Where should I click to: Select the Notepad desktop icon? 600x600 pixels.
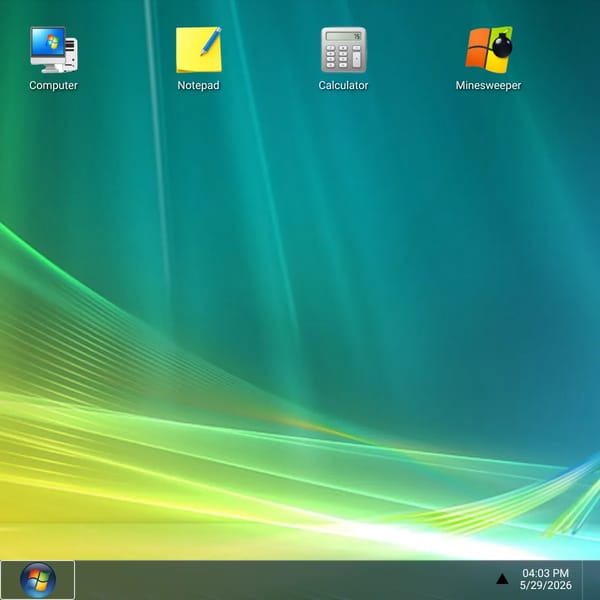[199, 50]
